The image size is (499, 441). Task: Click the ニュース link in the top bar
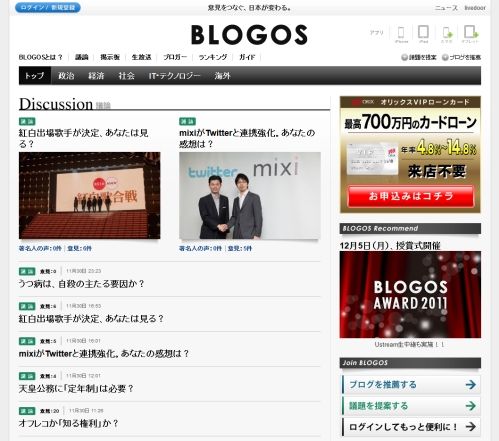pyautogui.click(x=446, y=8)
